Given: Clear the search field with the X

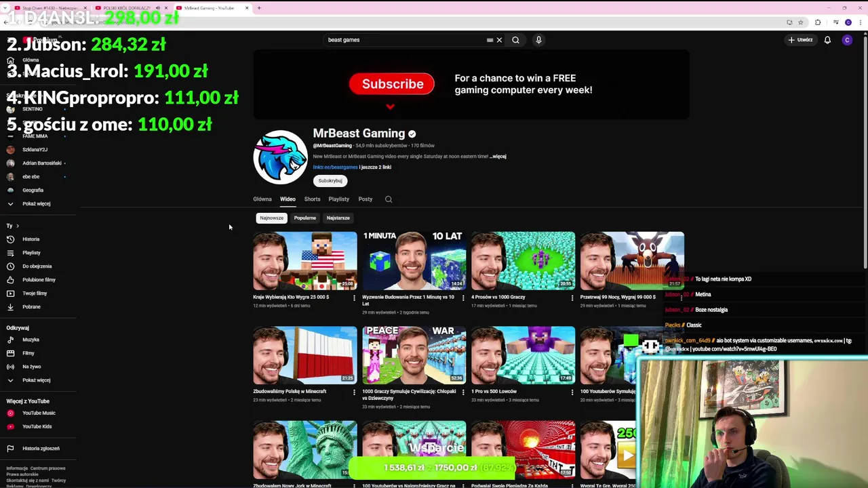Looking at the screenshot, I should coord(499,40).
